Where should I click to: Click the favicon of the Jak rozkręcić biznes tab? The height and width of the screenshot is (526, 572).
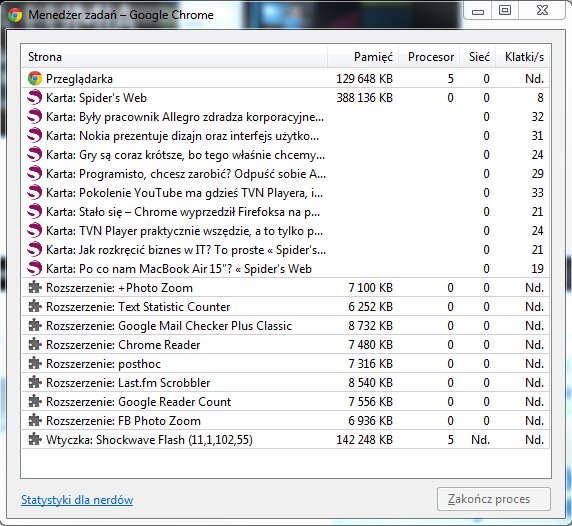tap(35, 249)
